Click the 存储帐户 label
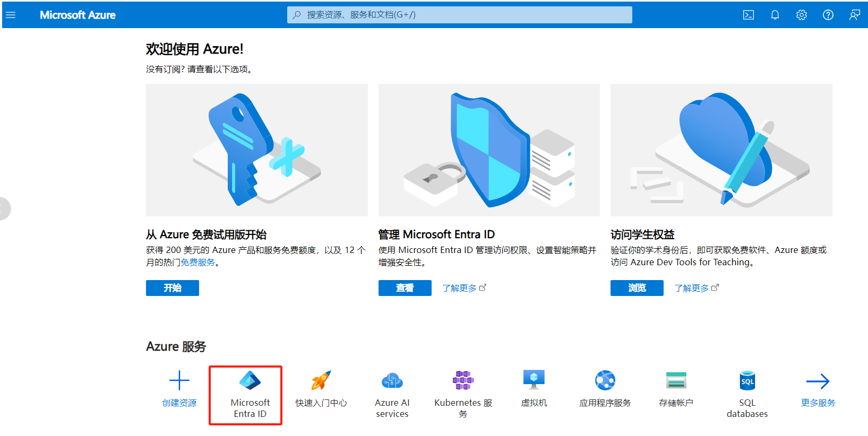 click(676, 403)
